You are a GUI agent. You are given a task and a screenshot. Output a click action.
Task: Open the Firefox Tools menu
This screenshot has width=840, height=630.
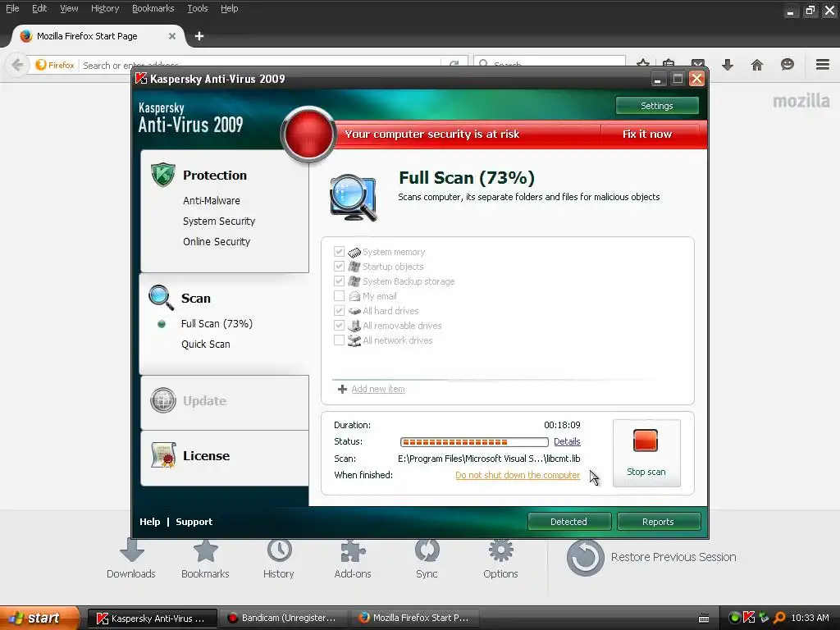197,8
